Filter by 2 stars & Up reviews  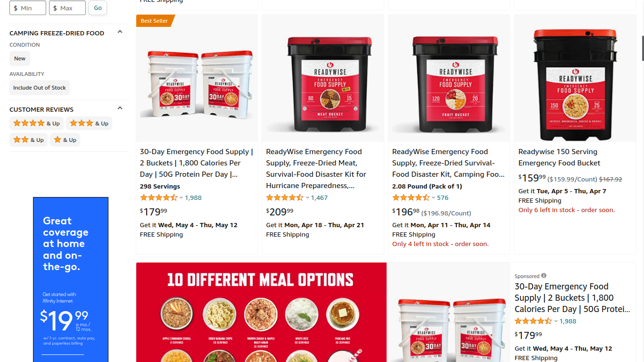coord(28,140)
